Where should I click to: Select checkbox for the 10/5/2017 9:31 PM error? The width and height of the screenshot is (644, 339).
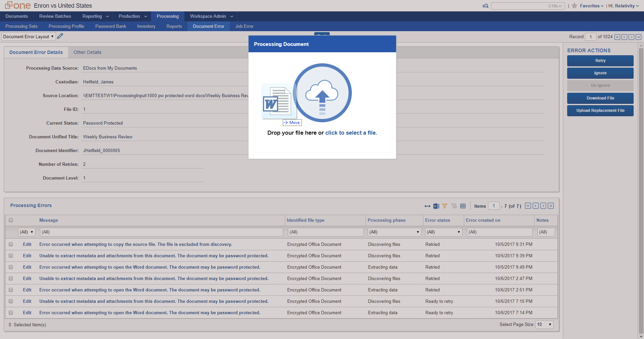[x=11, y=245]
